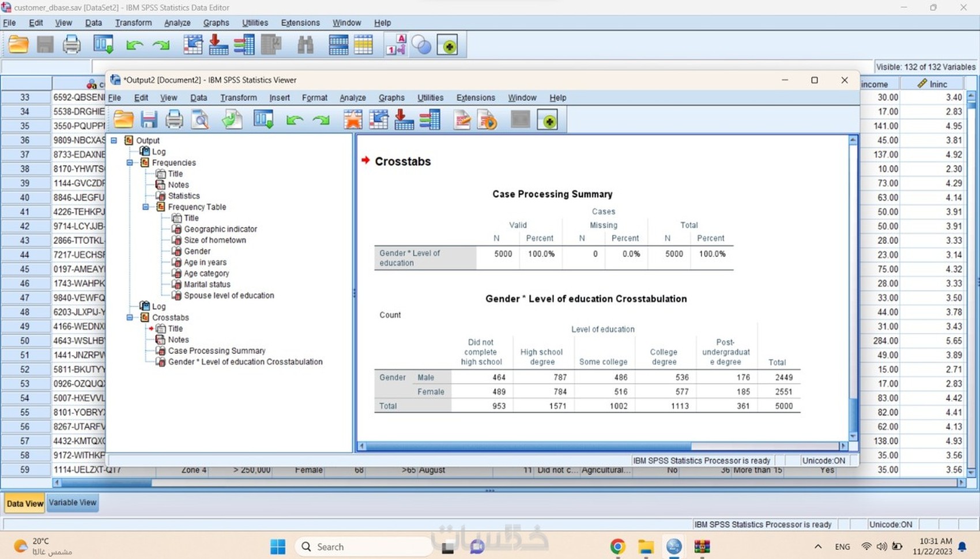
Task: Click the Undo arrow in Viewer toolbar
Action: [295, 120]
